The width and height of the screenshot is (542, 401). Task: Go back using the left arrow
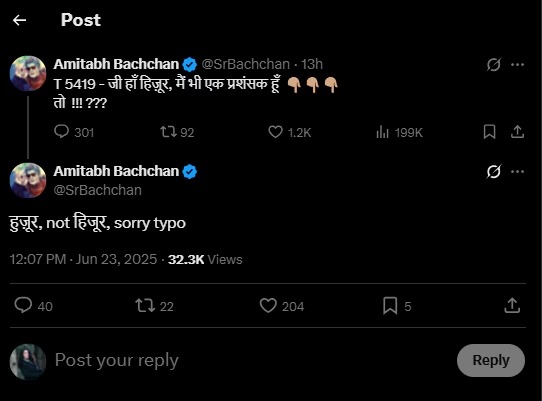coord(19,20)
